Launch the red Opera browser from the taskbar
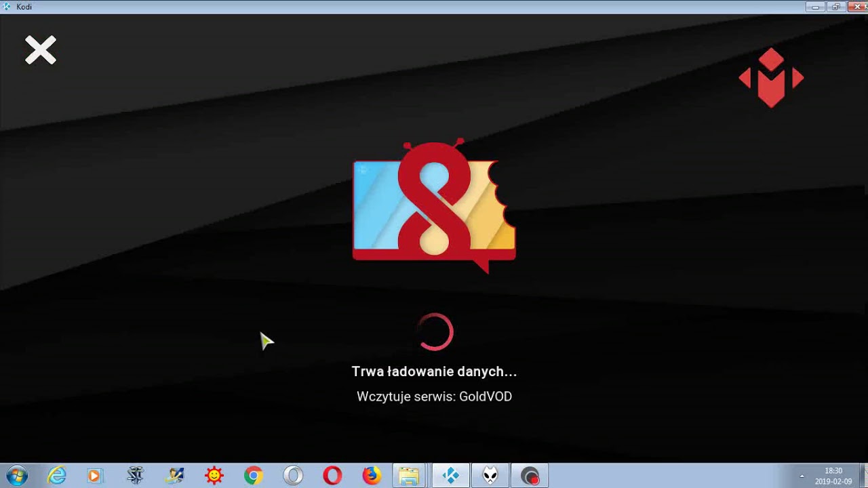The width and height of the screenshot is (868, 488). [x=332, y=476]
